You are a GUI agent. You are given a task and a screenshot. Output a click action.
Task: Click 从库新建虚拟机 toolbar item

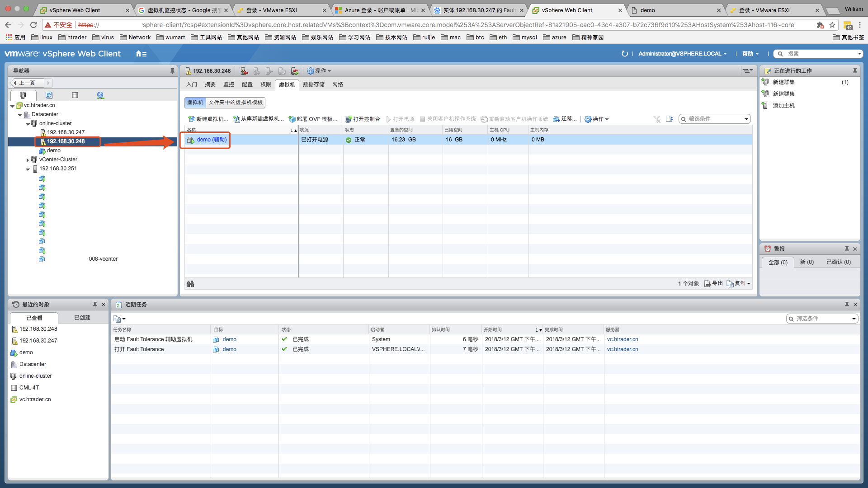point(258,119)
